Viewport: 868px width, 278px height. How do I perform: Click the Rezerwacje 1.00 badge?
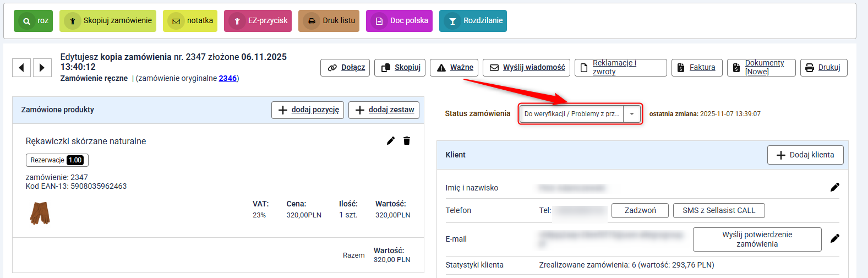pyautogui.click(x=57, y=160)
